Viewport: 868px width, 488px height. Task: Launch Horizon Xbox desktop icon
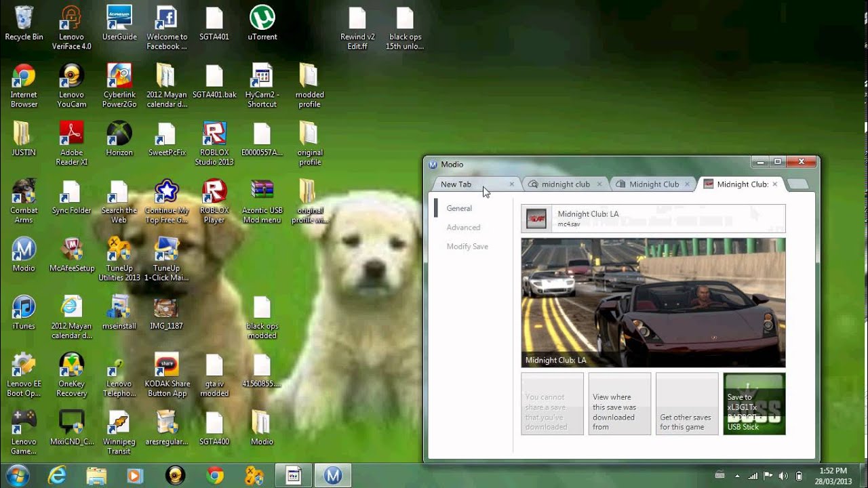119,138
